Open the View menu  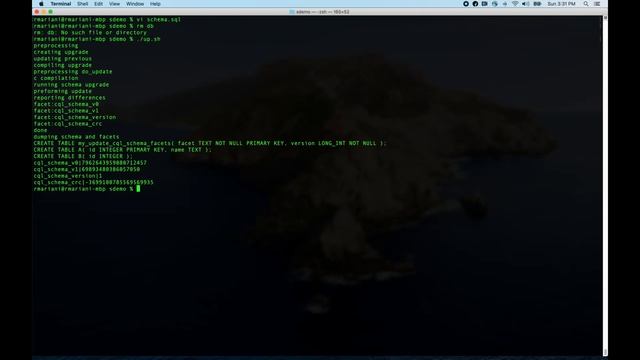(x=114, y=4)
